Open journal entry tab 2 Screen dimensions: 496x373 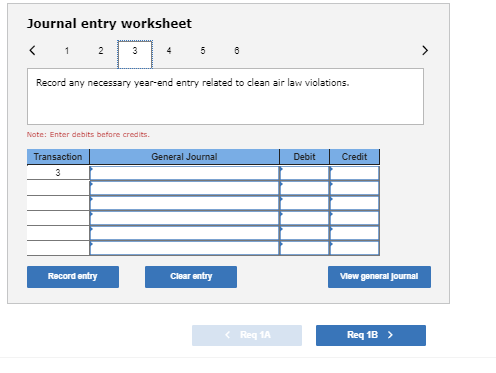101,51
